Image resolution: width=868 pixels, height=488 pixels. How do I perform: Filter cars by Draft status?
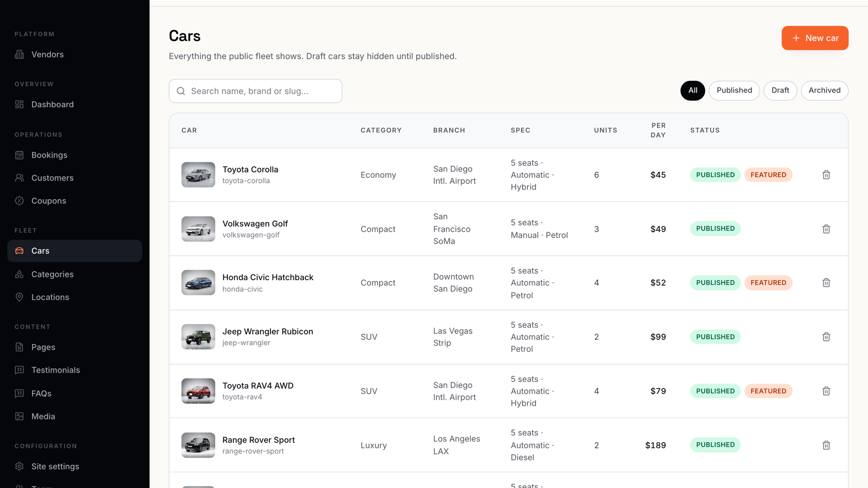(x=780, y=90)
